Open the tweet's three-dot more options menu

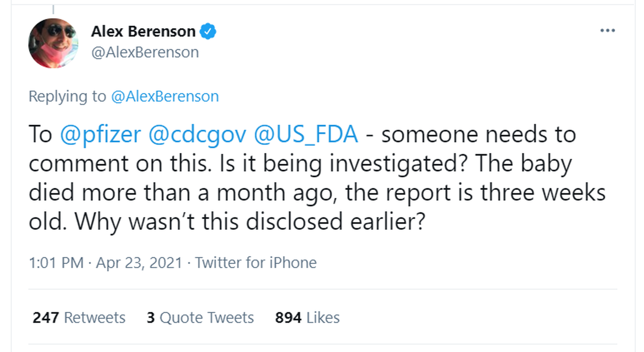point(607,31)
